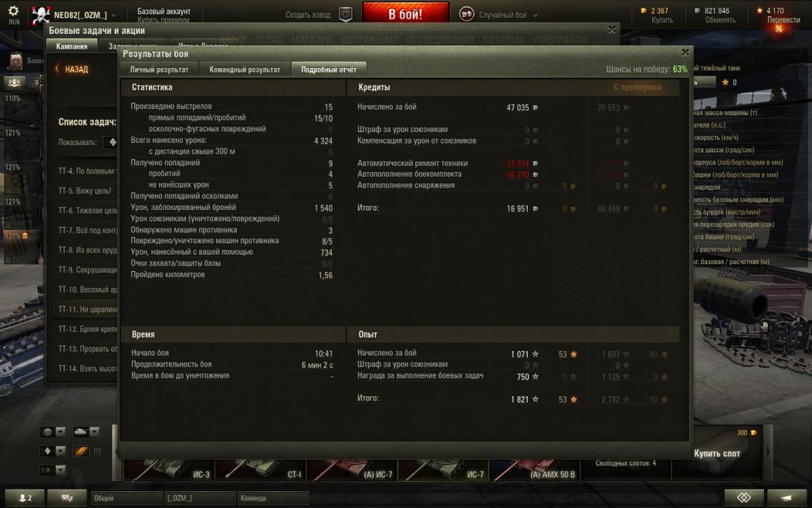Toggle the checkbox beside orange stripe filter
The image size is (812, 508).
tap(97, 451)
